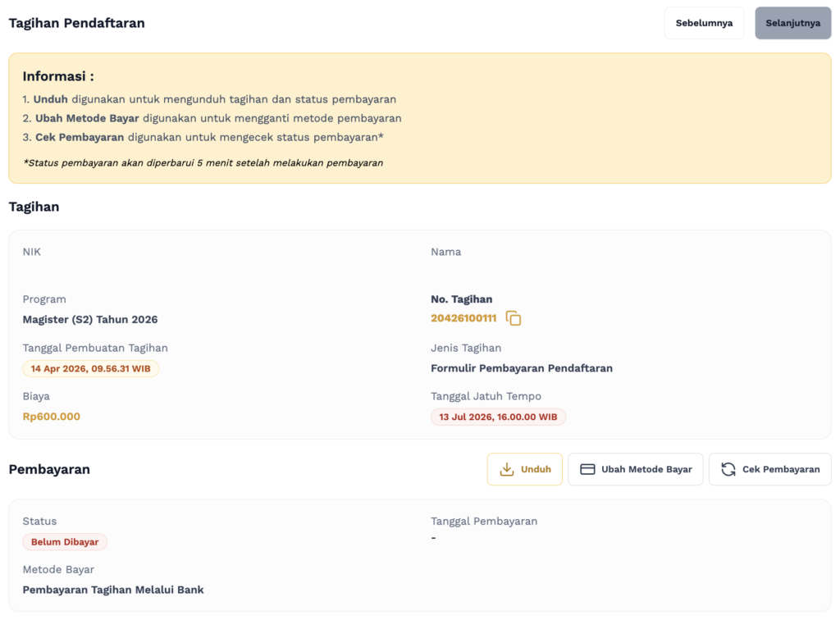Click the bill number 20426100111
The image size is (840, 620).
tap(463, 318)
